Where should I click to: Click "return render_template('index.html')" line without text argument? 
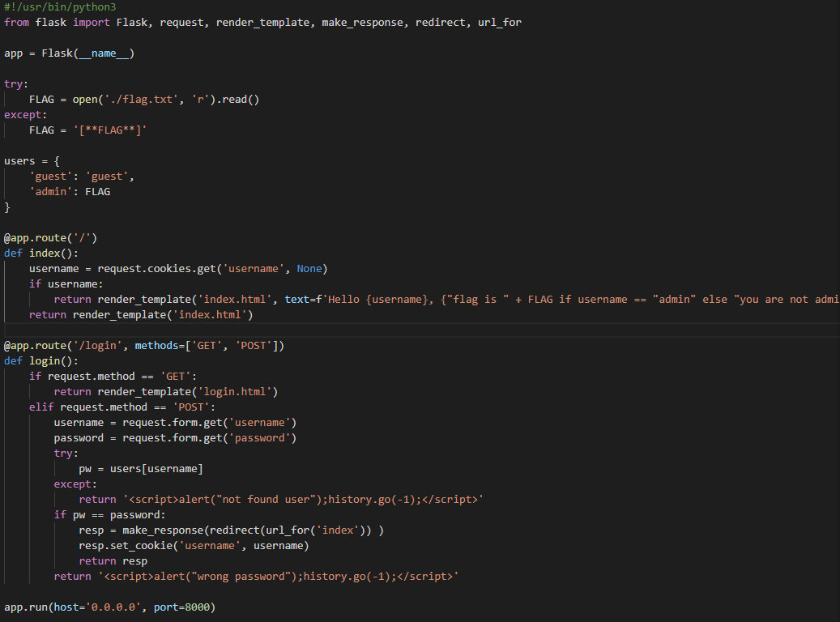[141, 315]
